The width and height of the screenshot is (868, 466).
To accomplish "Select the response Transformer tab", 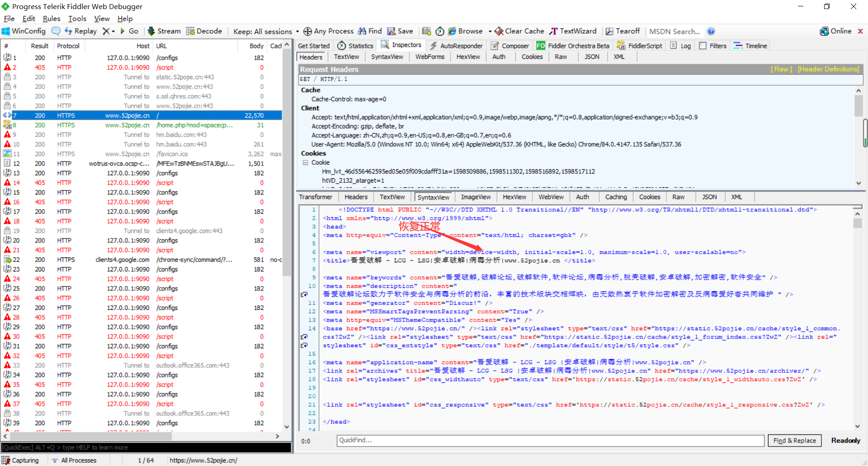I will point(316,197).
